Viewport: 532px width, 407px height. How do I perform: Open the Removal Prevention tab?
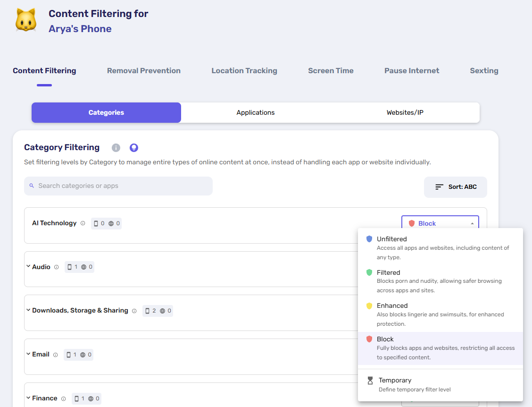point(144,71)
